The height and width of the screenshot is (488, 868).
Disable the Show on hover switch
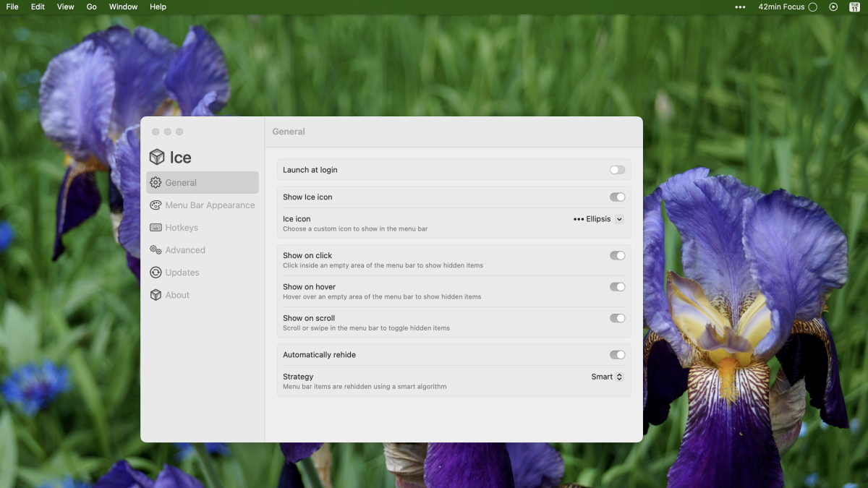tap(617, 287)
